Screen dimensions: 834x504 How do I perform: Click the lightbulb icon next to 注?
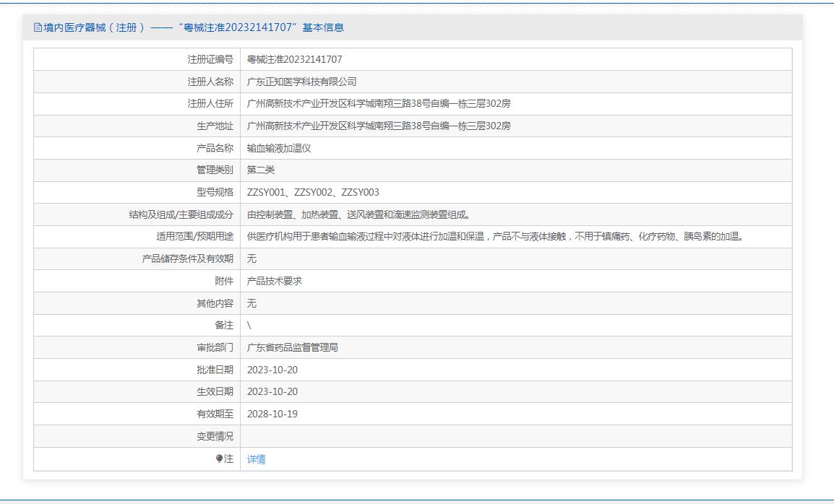[x=219, y=459]
